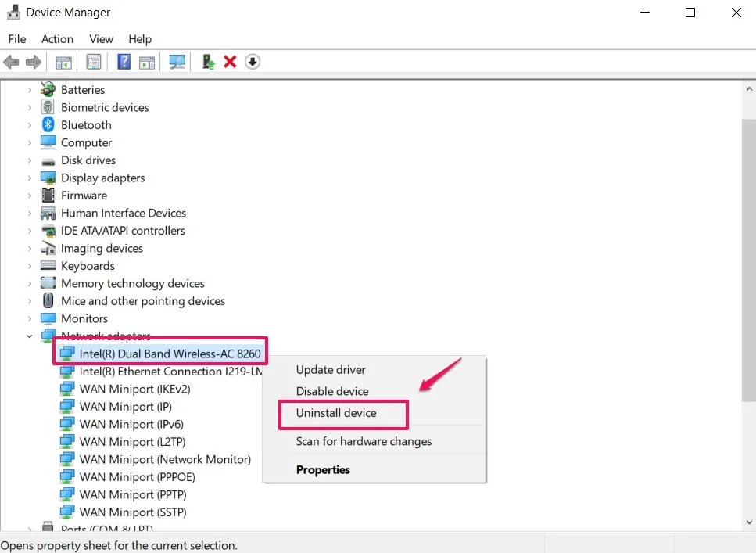The image size is (756, 553).
Task: Click the red X uninstall toolbar icon
Action: pos(230,62)
